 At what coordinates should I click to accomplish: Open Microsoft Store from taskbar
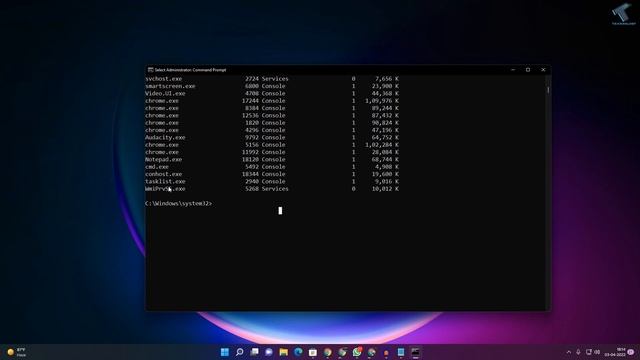click(x=313, y=352)
